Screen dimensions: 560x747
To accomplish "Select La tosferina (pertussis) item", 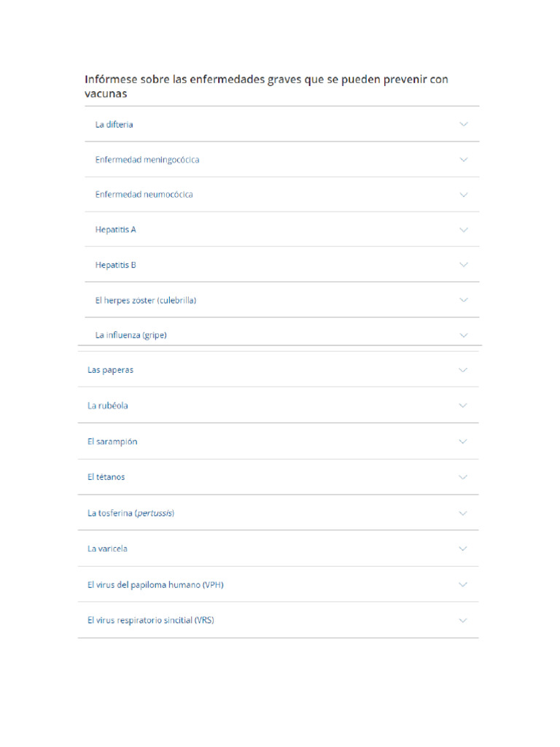I will click(x=131, y=514).
